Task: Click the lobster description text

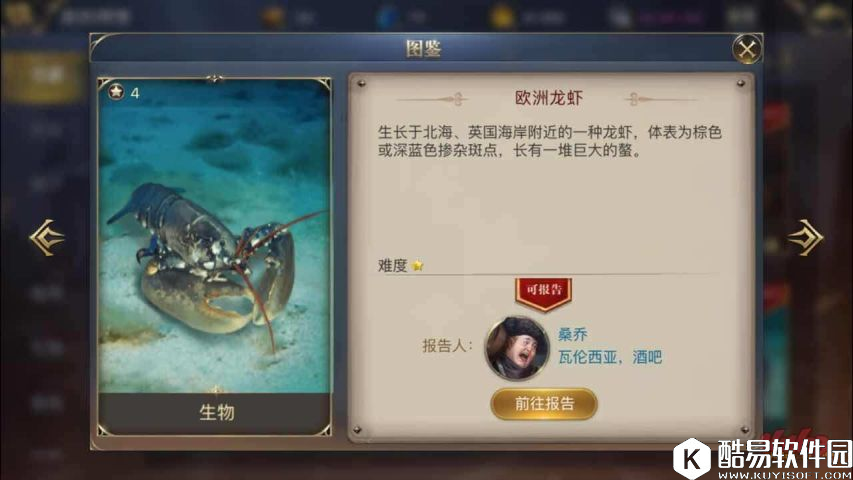Action: tap(549, 141)
